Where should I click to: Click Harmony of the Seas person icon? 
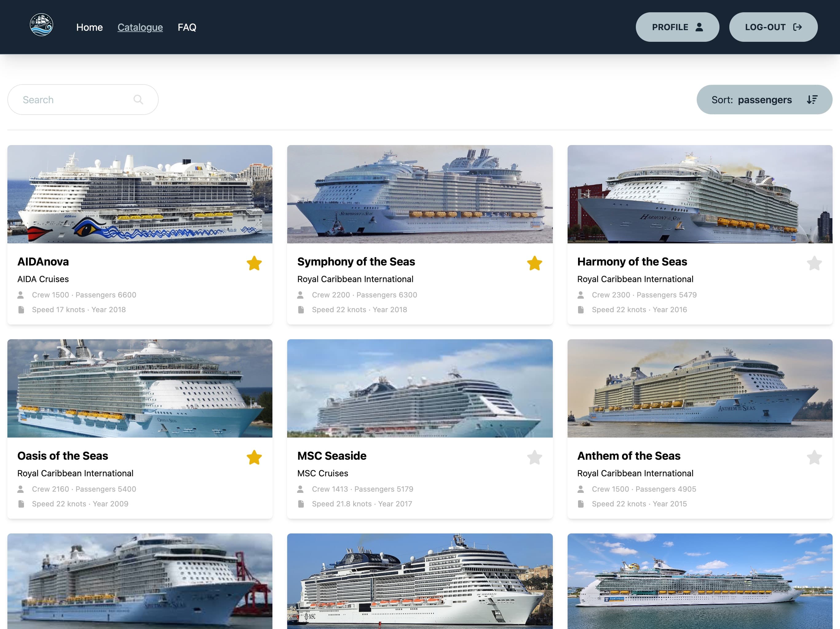coord(580,295)
